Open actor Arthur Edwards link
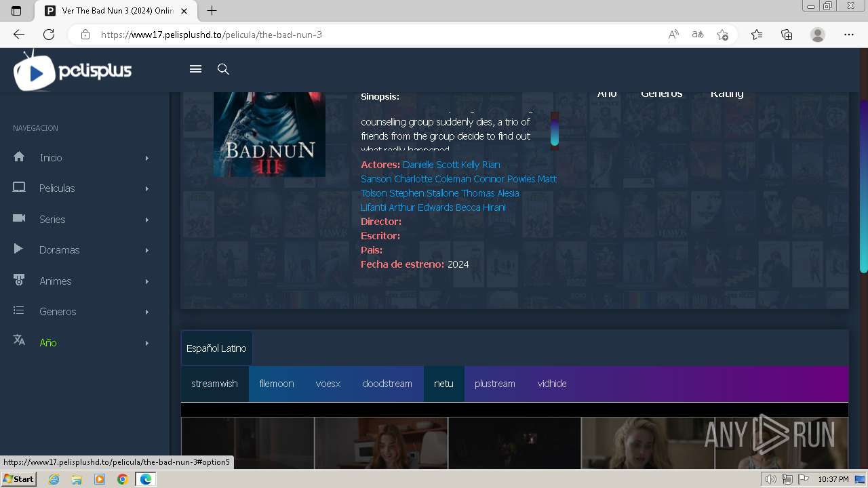868x488 pixels. tap(420, 207)
